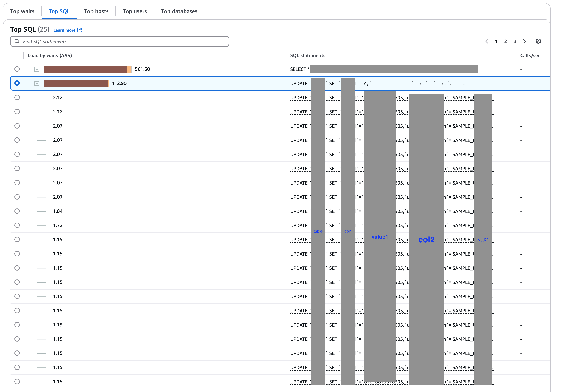Click the external link icon beside Learn more
The width and height of the screenshot is (575, 392).
(79, 30)
